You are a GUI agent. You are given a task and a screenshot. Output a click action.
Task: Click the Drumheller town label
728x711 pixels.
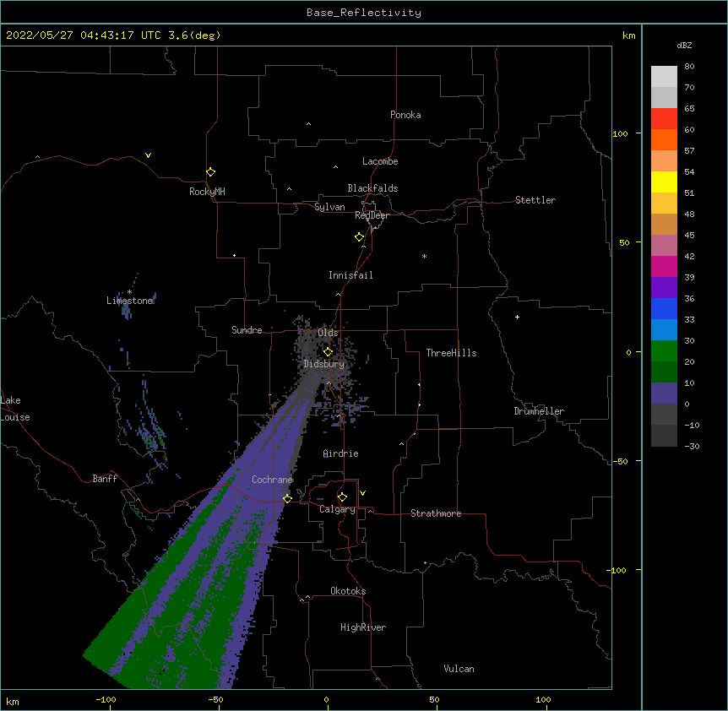(539, 411)
